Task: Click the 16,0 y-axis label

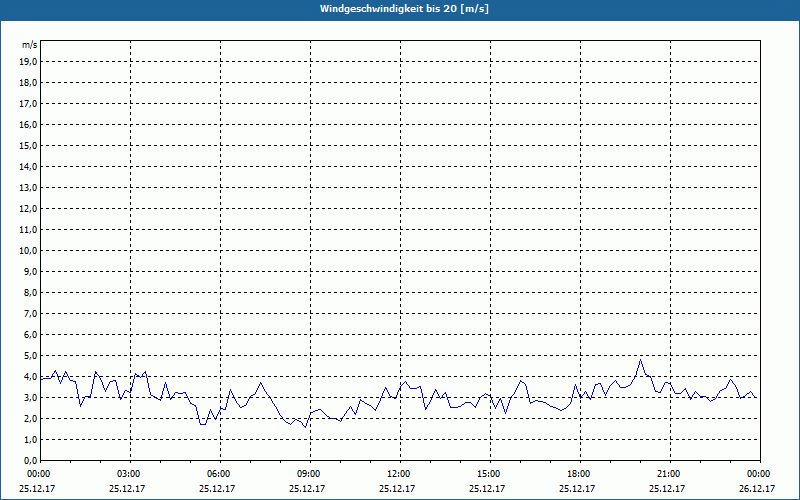Action: (x=28, y=124)
